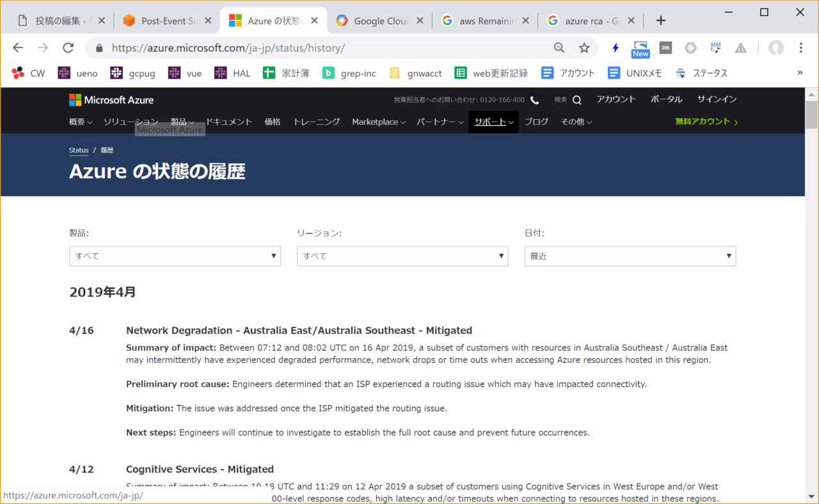This screenshot has width=819, height=504.
Task: Open the 製品 filter dropdown
Action: [175, 256]
